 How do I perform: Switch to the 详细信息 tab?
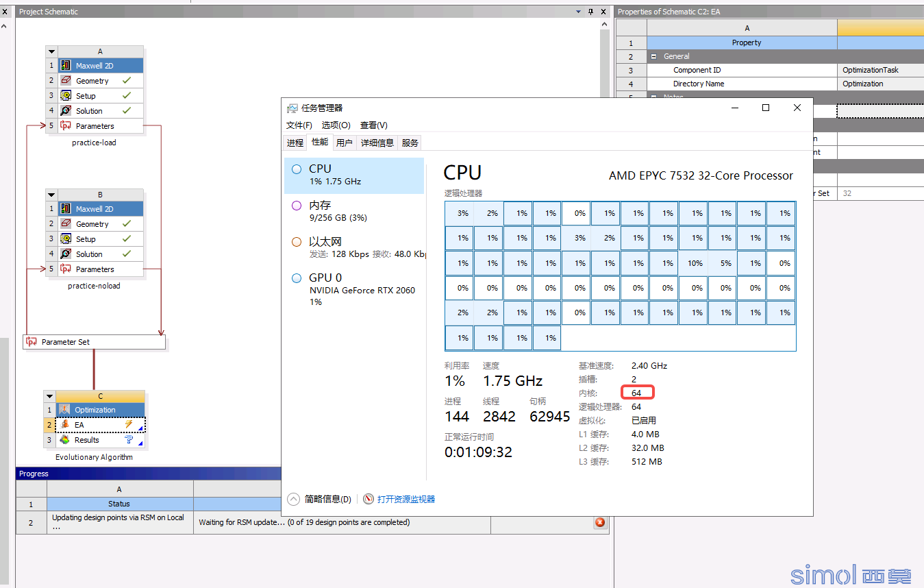click(x=377, y=143)
